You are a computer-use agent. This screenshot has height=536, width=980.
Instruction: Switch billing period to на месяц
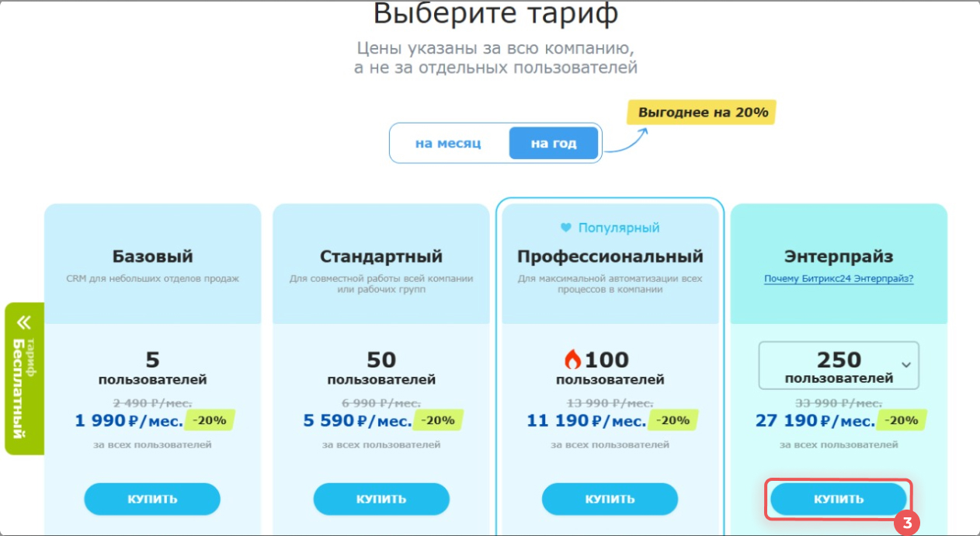450,143
